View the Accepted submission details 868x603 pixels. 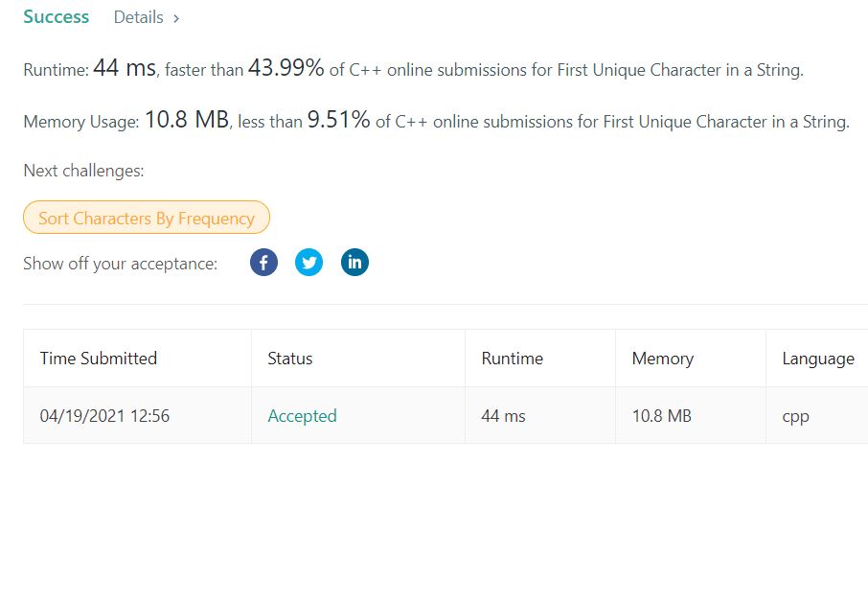302,416
